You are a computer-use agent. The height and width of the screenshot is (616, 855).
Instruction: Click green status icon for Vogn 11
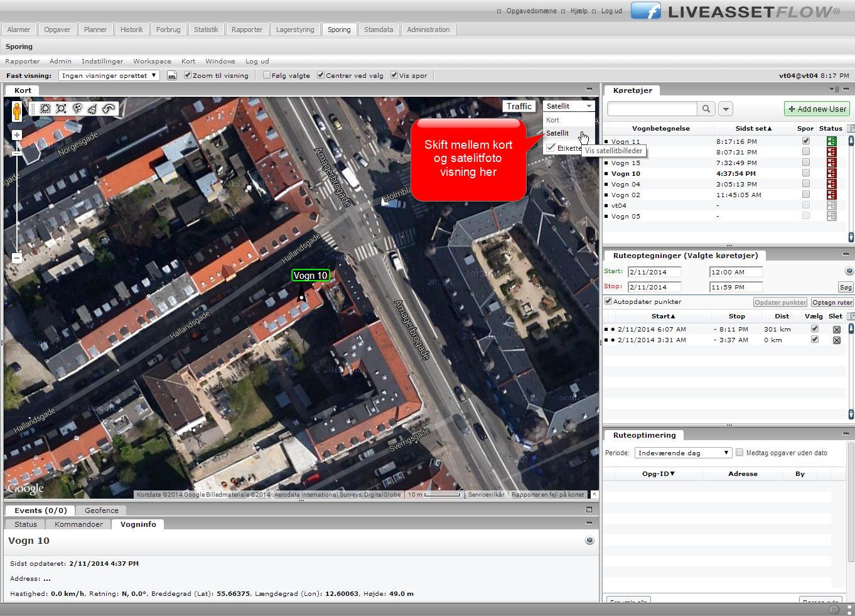(831, 141)
